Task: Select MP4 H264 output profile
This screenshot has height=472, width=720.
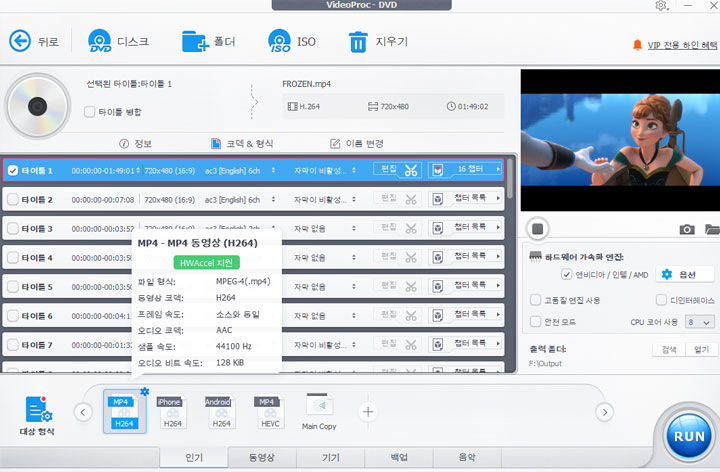Action: click(x=124, y=412)
